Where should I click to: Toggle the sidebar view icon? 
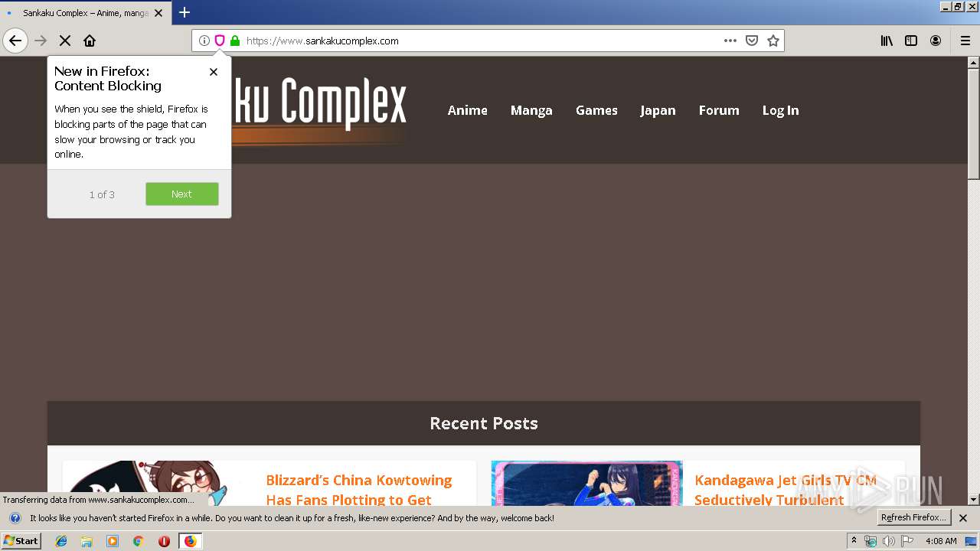[911, 41]
